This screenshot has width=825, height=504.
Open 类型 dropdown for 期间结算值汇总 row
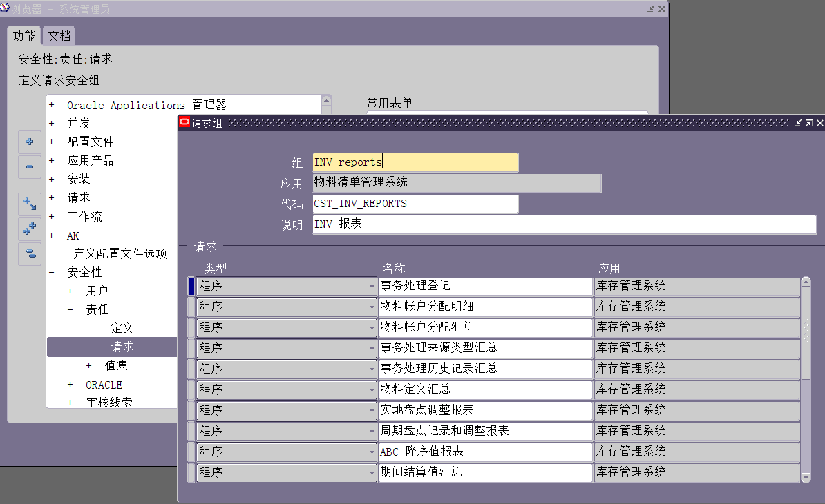click(372, 473)
